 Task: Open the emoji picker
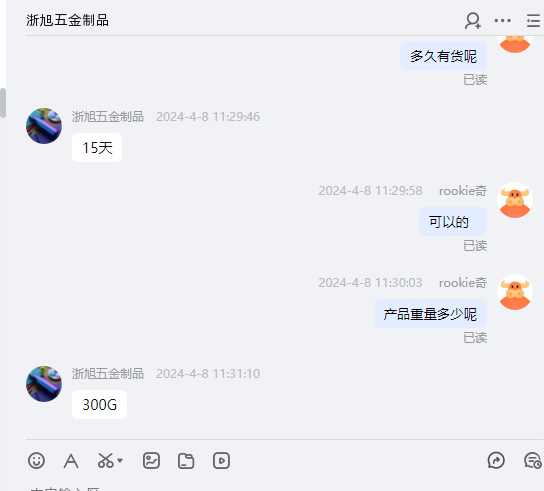click(x=36, y=461)
